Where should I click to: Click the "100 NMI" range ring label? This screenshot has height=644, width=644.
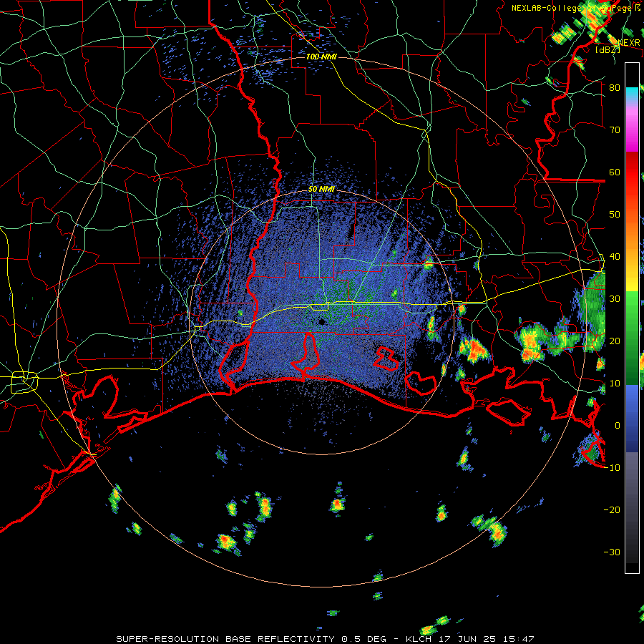click(321, 57)
